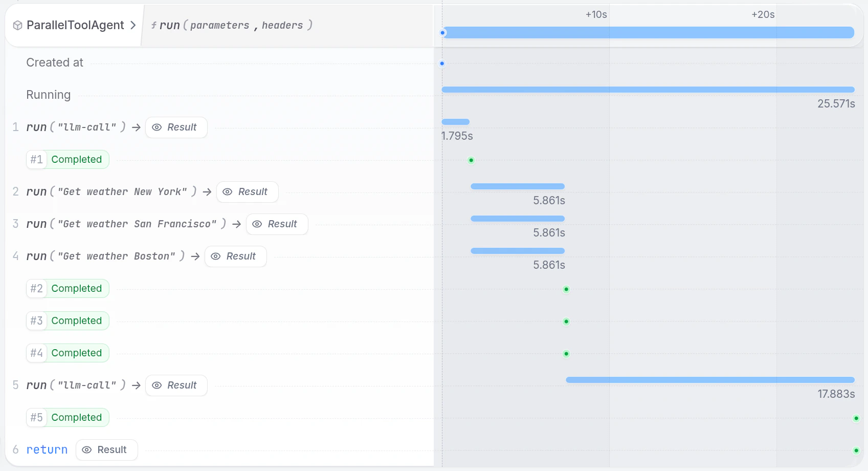Click the Created at event dot marker
868x471 pixels.
coord(442,63)
